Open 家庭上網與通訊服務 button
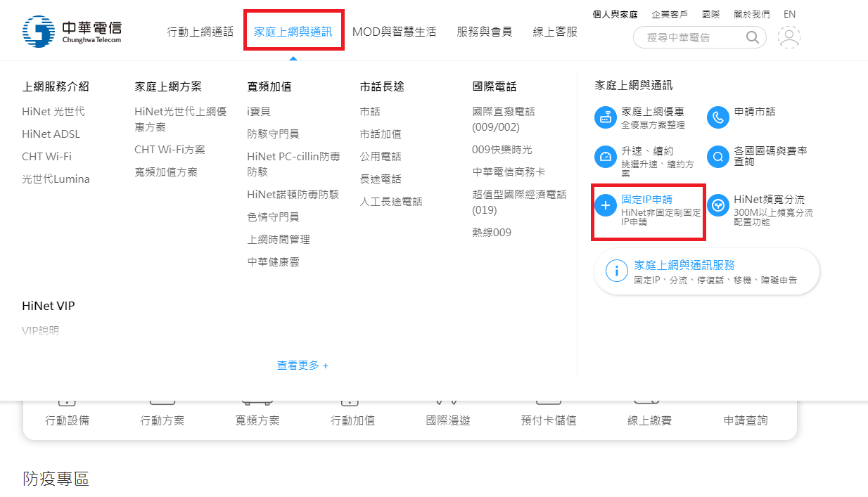The height and width of the screenshot is (497, 868). (707, 271)
